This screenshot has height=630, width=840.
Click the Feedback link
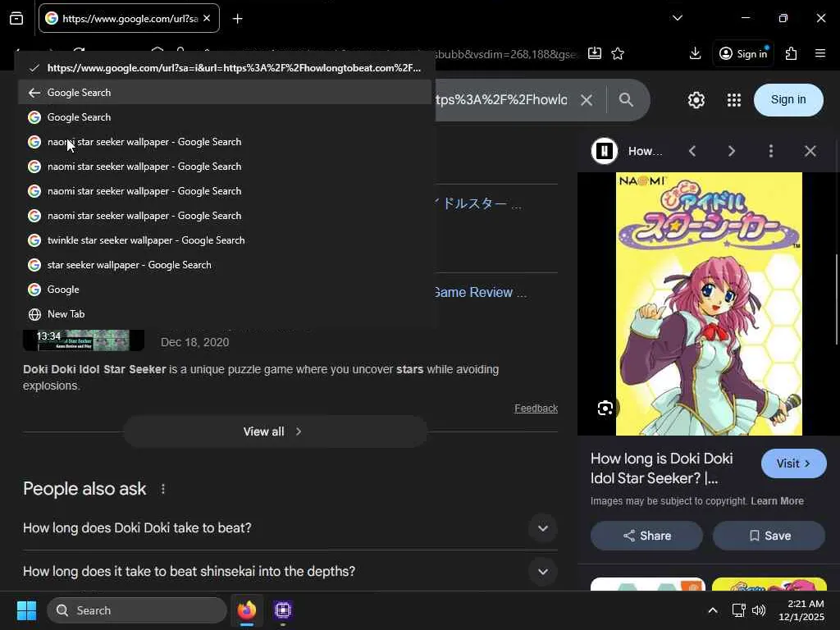(536, 409)
